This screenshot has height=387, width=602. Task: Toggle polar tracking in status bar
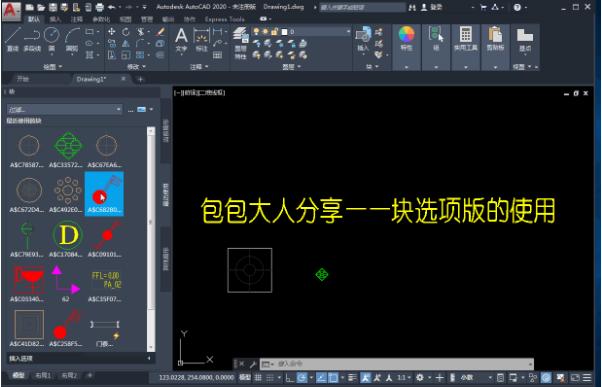(x=302, y=378)
